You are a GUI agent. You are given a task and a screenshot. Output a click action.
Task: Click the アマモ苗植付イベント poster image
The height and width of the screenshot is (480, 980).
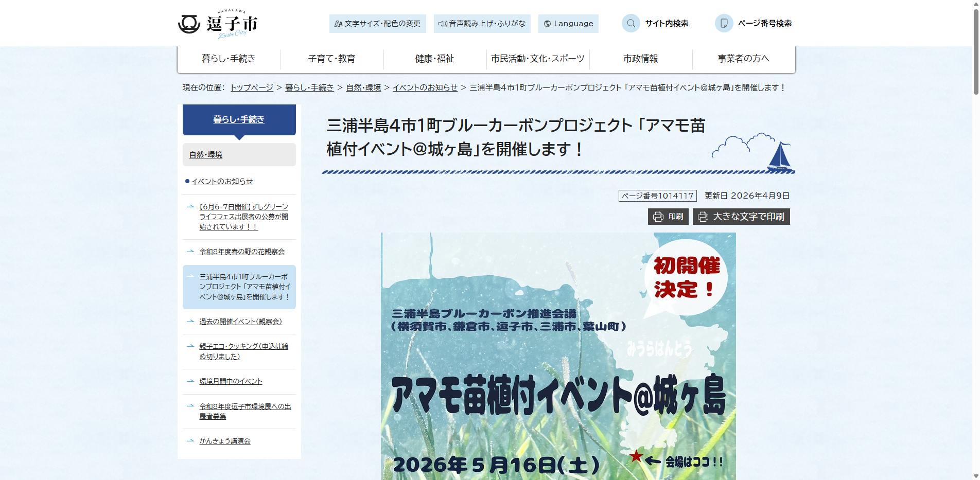[558, 356]
